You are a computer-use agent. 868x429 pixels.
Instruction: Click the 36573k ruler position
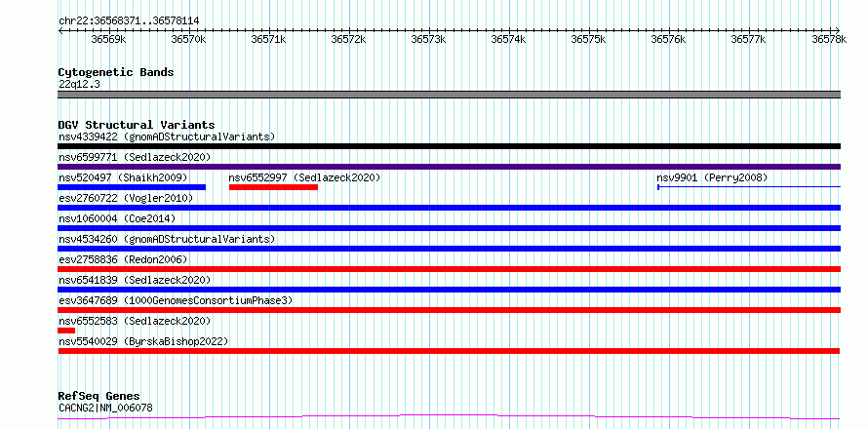click(429, 39)
